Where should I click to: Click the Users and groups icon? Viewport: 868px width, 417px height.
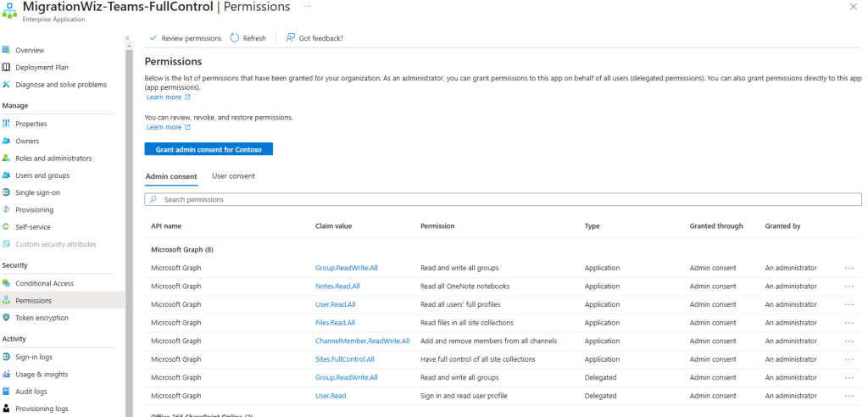tap(6, 175)
